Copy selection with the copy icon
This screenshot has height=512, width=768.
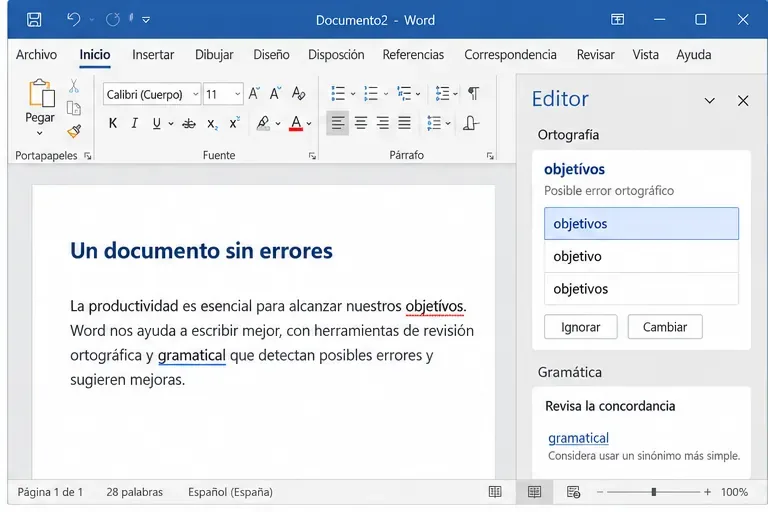point(74,108)
